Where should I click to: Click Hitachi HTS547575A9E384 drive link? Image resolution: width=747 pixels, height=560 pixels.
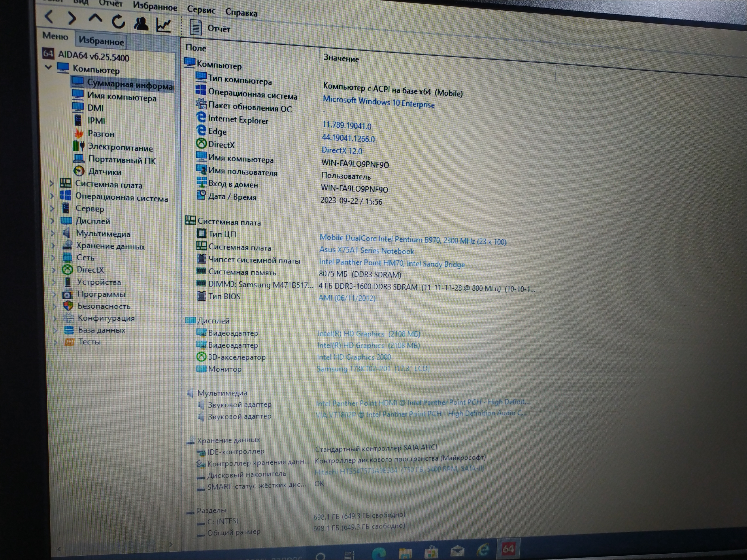coord(399,470)
